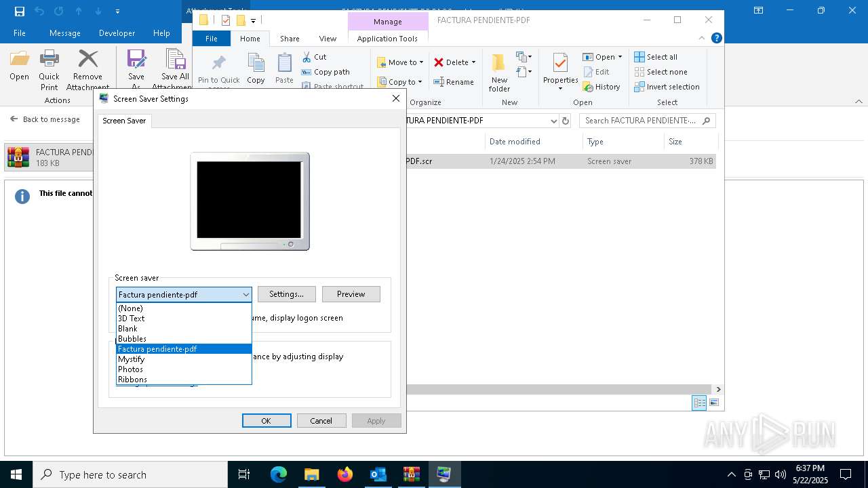Click Pin to Quick access in Explorer
Viewport: 868px width, 488px height.
218,71
